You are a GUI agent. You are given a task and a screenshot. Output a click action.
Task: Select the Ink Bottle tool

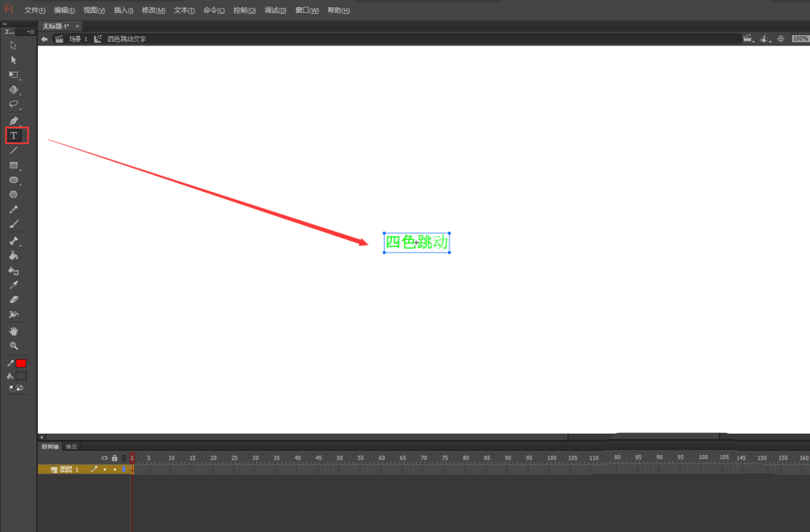(x=14, y=270)
